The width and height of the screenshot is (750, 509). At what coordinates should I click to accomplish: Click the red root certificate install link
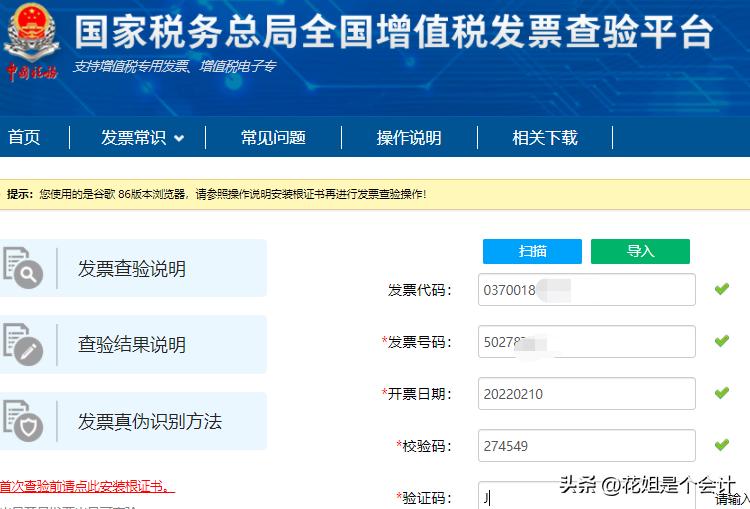(87, 487)
